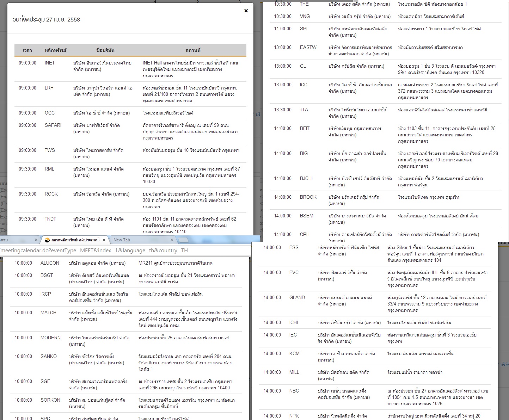Select the EASTW ticker symbol
The height and width of the screenshot is (420, 509).
coord(308,48)
